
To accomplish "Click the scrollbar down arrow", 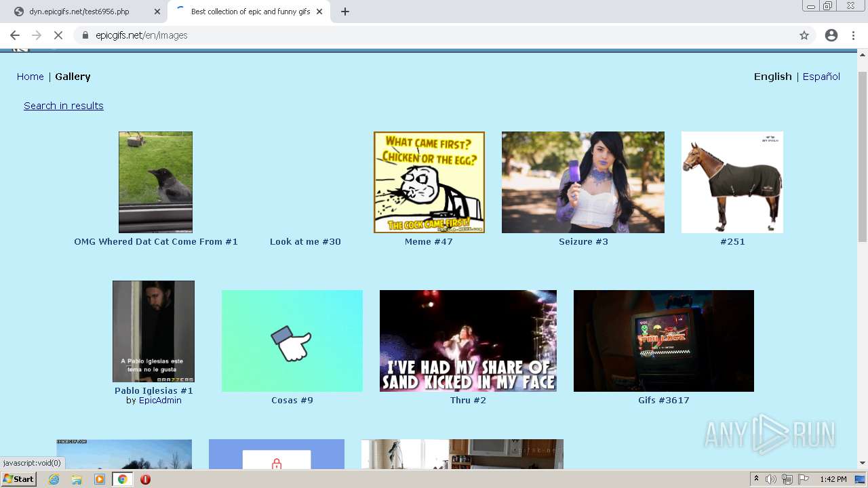I will (x=863, y=464).
